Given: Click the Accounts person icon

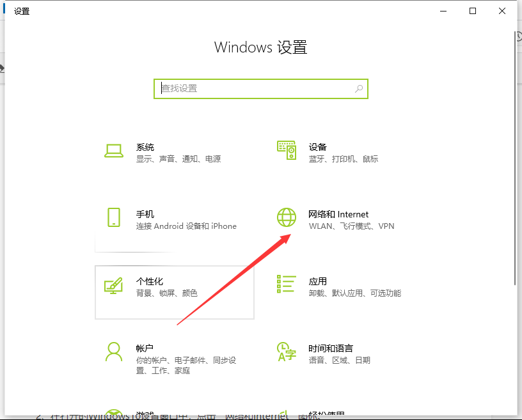Looking at the screenshot, I should click(x=113, y=351).
